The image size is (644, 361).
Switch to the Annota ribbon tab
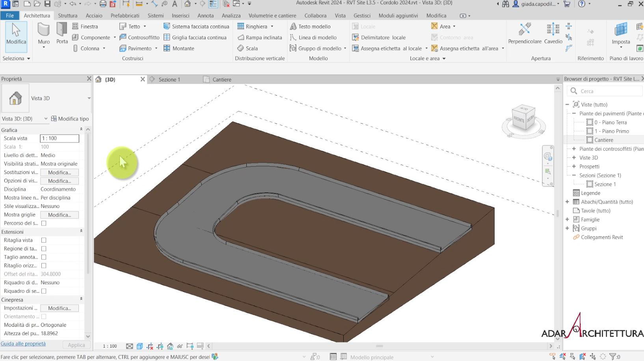point(205,15)
